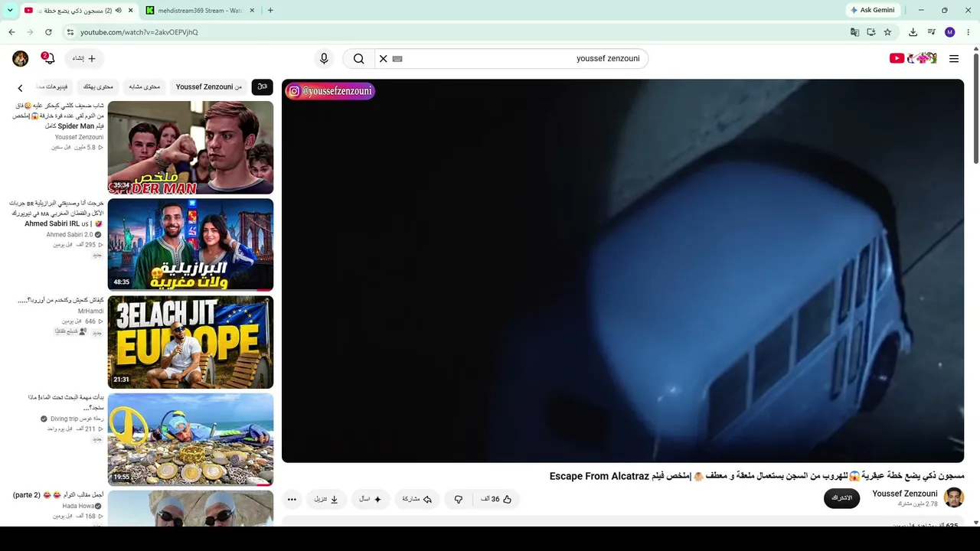Submit search with the magnifier icon
Viewport: 980px width, 551px height.
click(358, 59)
